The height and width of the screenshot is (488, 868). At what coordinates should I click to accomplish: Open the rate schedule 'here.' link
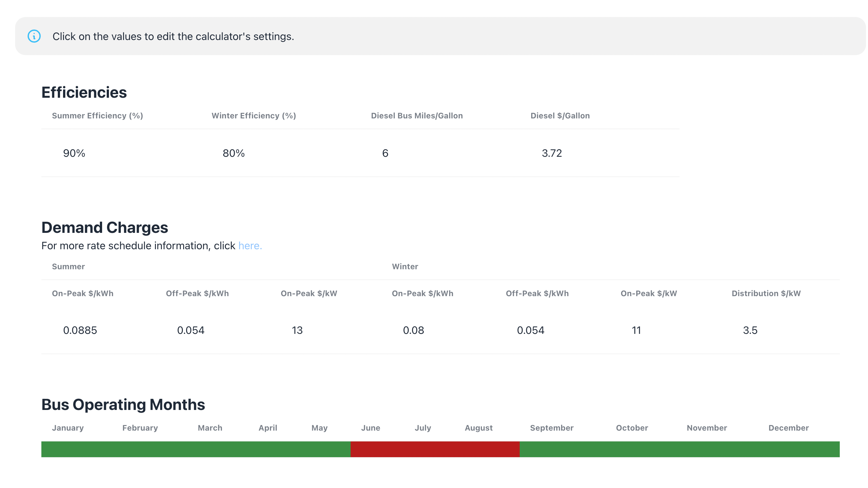point(250,246)
